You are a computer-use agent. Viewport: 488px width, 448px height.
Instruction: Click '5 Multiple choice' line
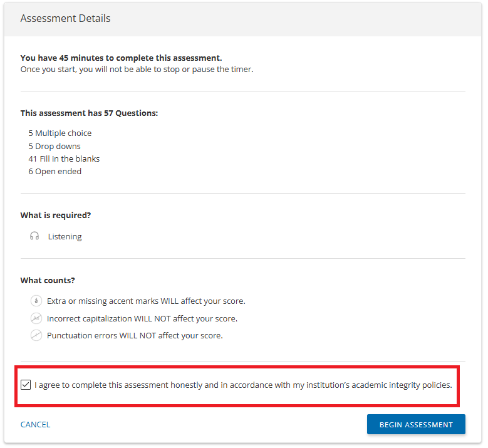[60, 133]
